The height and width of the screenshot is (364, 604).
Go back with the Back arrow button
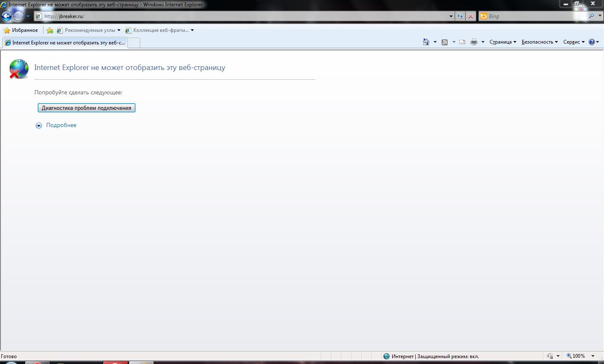tap(6, 16)
